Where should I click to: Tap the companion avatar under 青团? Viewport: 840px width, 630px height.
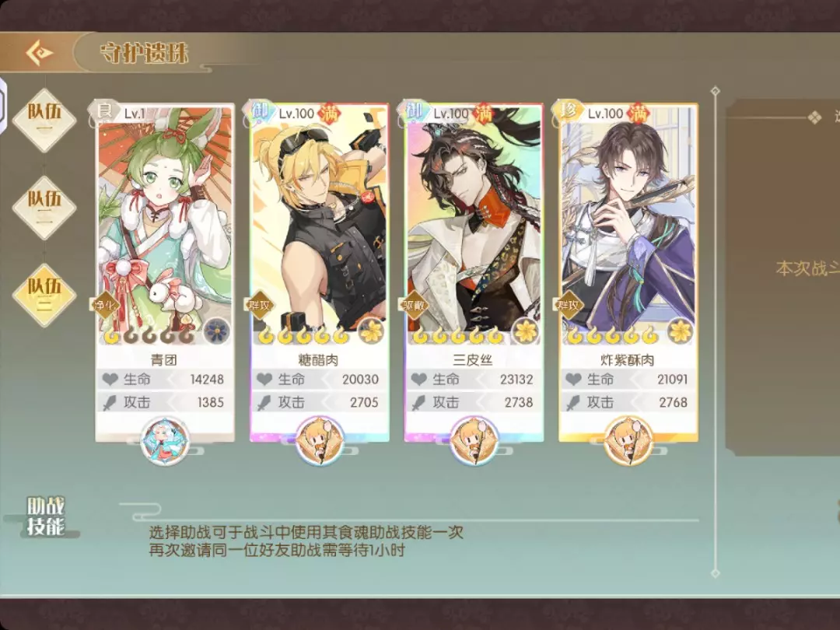[x=165, y=440]
